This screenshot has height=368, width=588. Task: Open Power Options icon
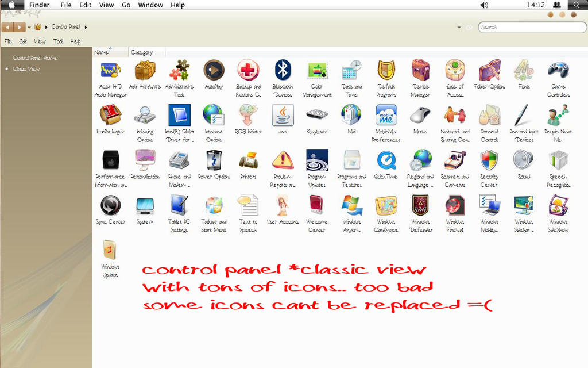214,160
